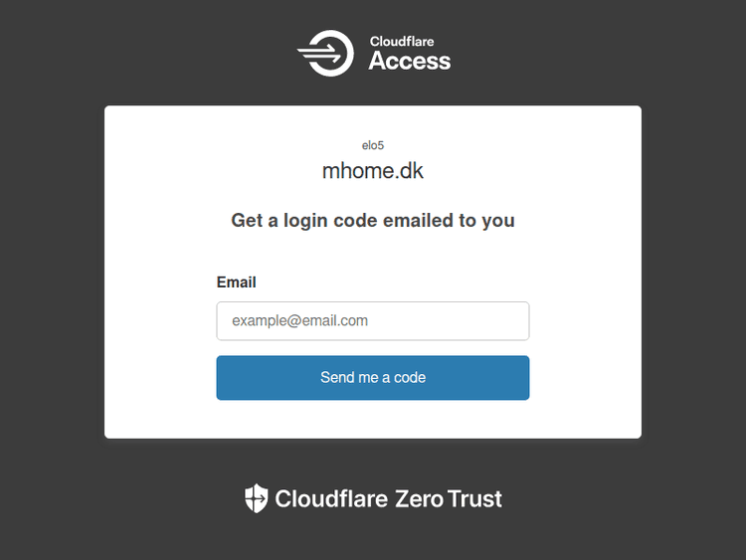Click the elo5 application name text

tap(373, 145)
